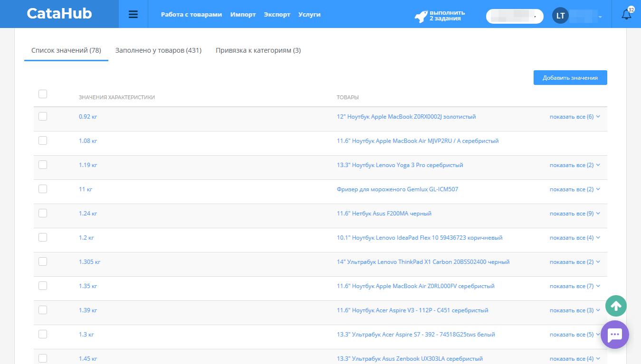Select the 1.35 кг row checkbox
This screenshot has height=364, width=641.
pos(43,286)
